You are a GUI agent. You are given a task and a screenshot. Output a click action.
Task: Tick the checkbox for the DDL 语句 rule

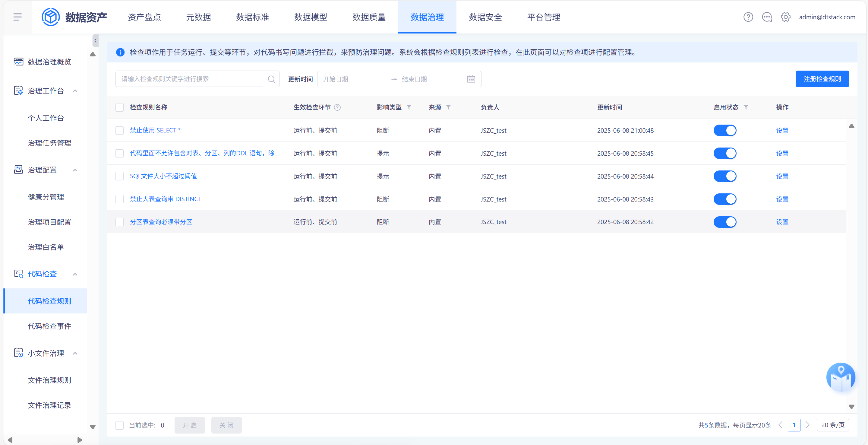pyautogui.click(x=120, y=153)
